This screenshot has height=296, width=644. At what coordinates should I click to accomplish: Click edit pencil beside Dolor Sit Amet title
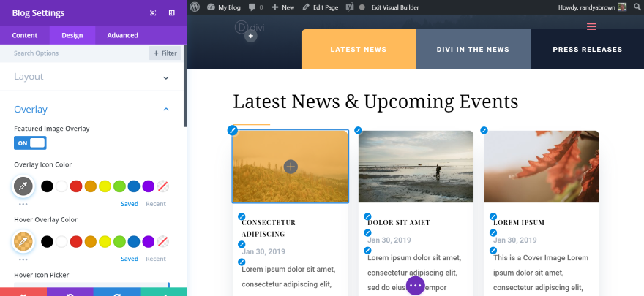367,216
